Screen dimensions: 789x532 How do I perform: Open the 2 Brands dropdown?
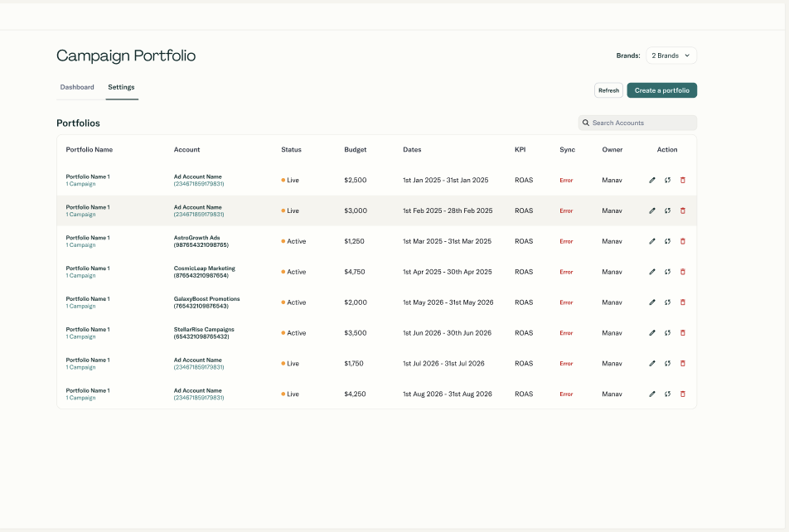[671, 56]
